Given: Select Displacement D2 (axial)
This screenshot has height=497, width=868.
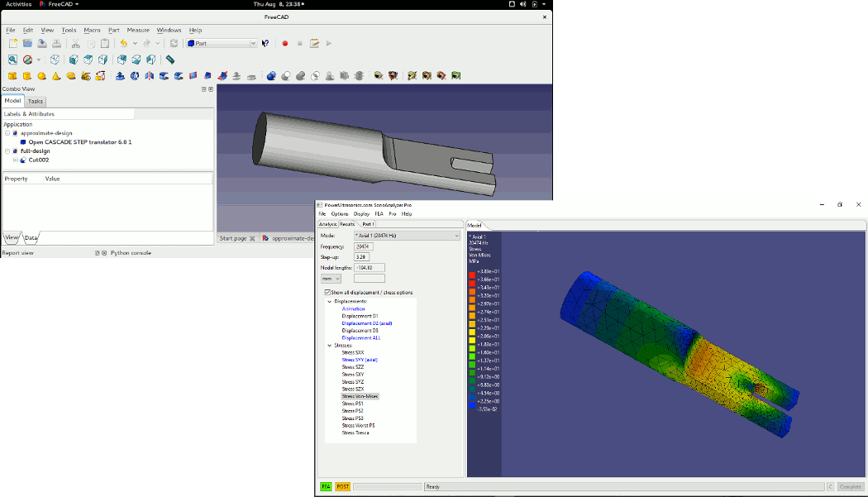Looking at the screenshot, I should click(366, 323).
